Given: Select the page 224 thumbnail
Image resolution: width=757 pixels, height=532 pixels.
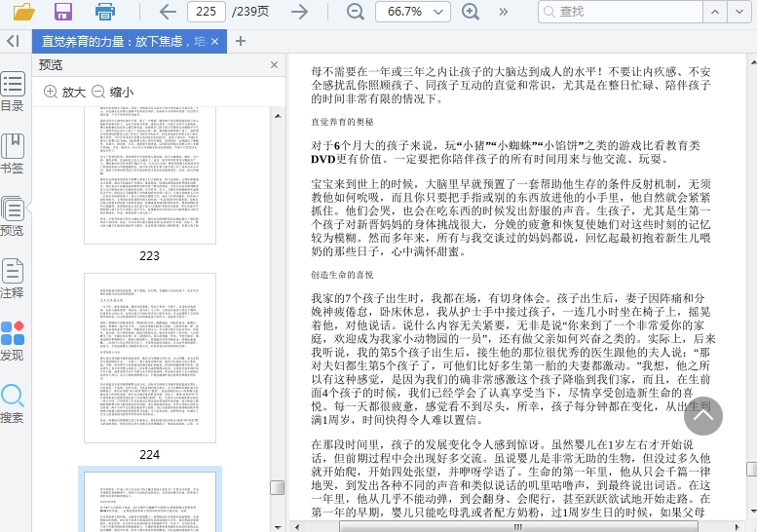Looking at the screenshot, I should (x=149, y=357).
